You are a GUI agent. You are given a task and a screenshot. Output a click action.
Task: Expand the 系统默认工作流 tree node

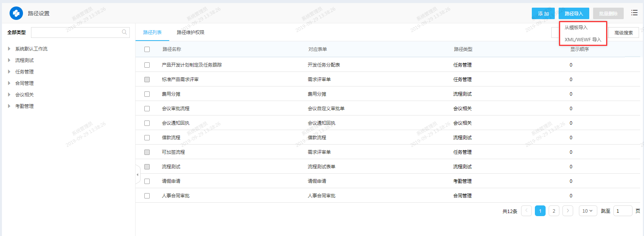(9, 49)
